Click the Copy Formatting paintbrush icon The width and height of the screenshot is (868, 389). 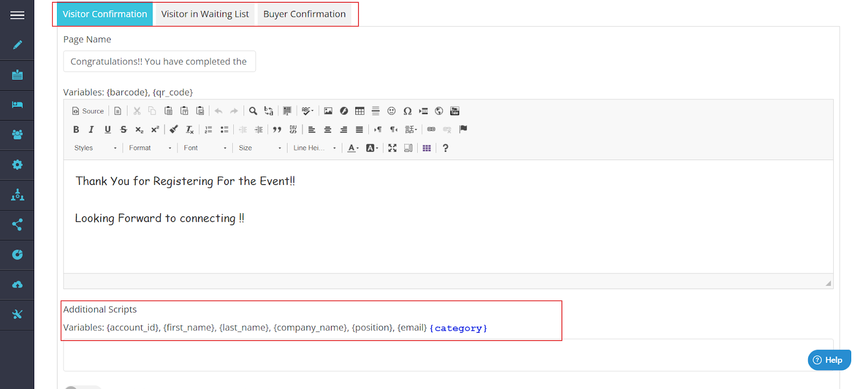[174, 129]
